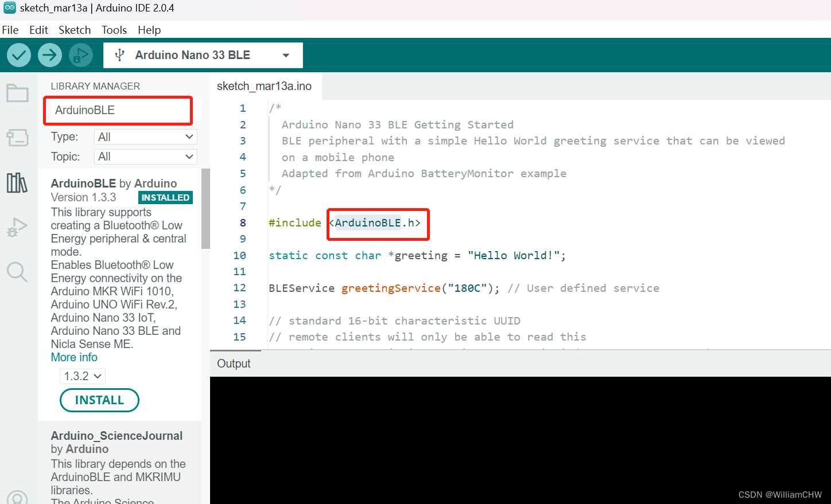Click the 'Arduino Nano 33 BLE Getting Started' comment line
Image resolution: width=831 pixels, height=504 pixels.
[397, 125]
